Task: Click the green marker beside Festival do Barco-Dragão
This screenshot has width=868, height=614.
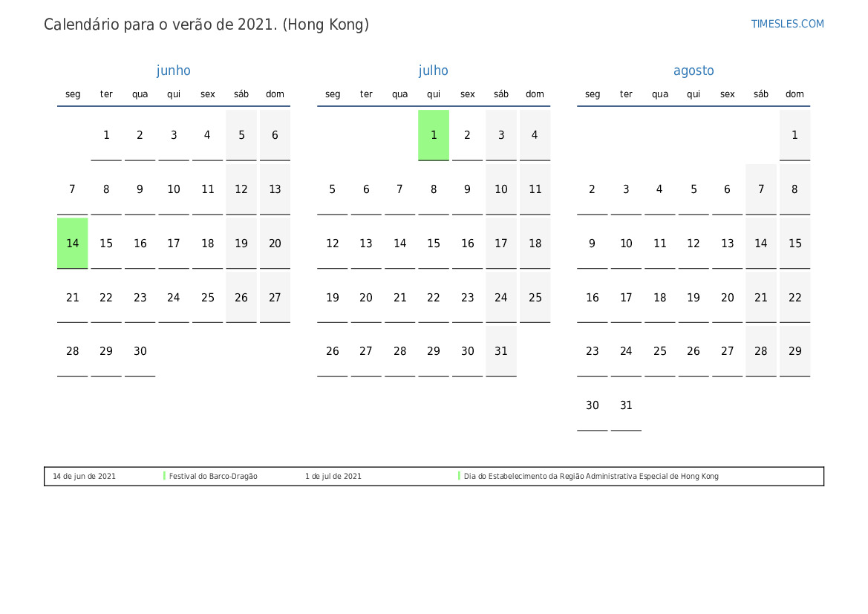Action: point(164,476)
